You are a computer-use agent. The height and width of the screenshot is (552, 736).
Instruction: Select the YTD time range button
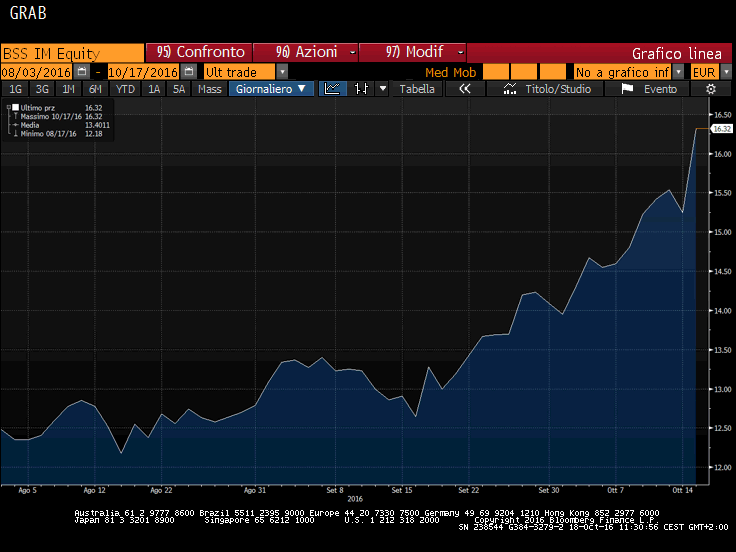[125, 89]
